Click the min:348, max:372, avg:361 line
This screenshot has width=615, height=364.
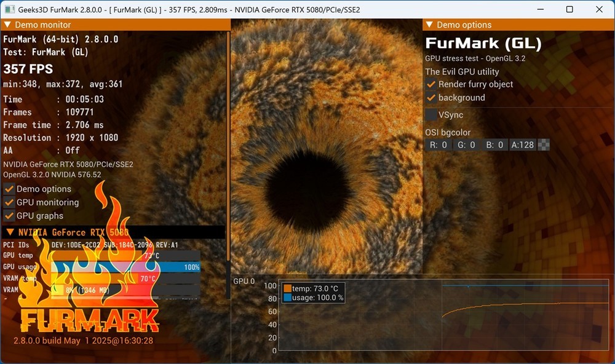[x=63, y=84]
